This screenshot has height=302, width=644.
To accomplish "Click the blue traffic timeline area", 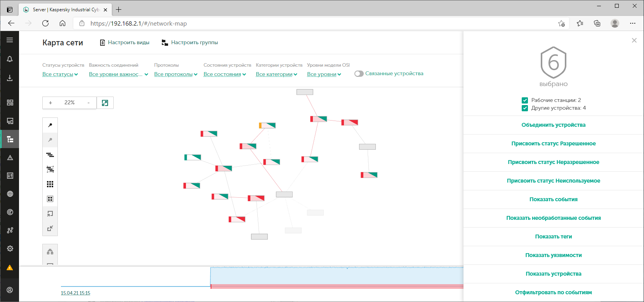I will (337, 276).
